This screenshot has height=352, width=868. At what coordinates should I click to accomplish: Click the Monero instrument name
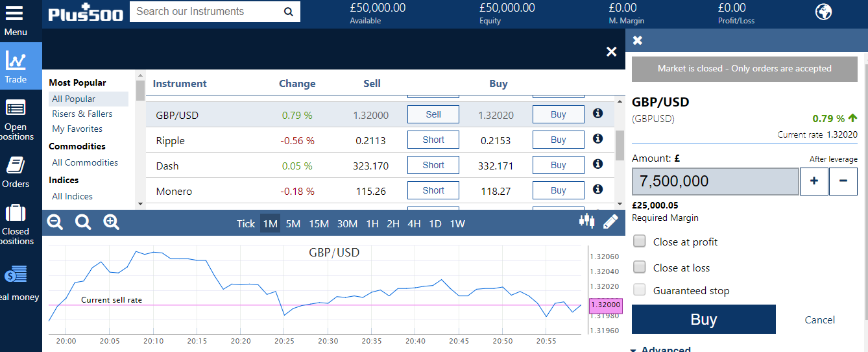174,191
